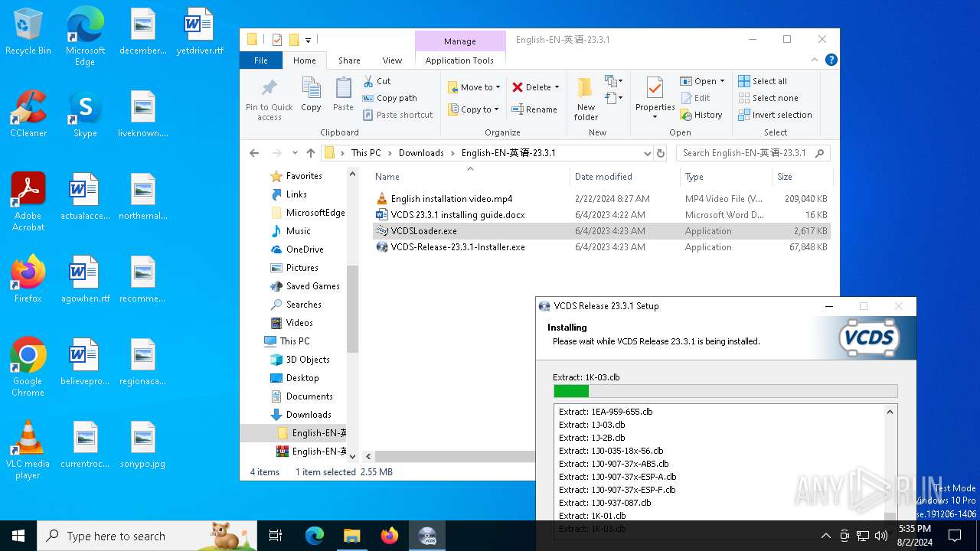Screen dimensions: 980x551
Task: Click the Rename button
Action: [x=534, y=109]
